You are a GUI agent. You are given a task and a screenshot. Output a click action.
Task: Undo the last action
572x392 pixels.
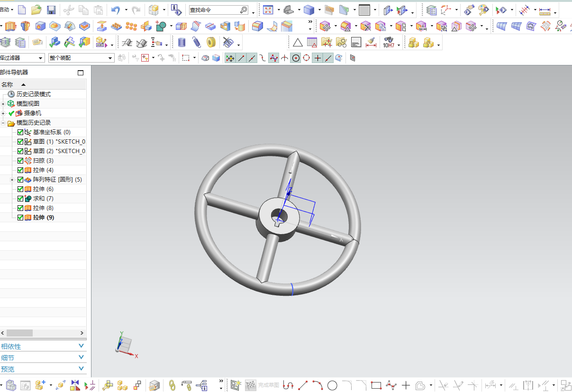tap(115, 9)
